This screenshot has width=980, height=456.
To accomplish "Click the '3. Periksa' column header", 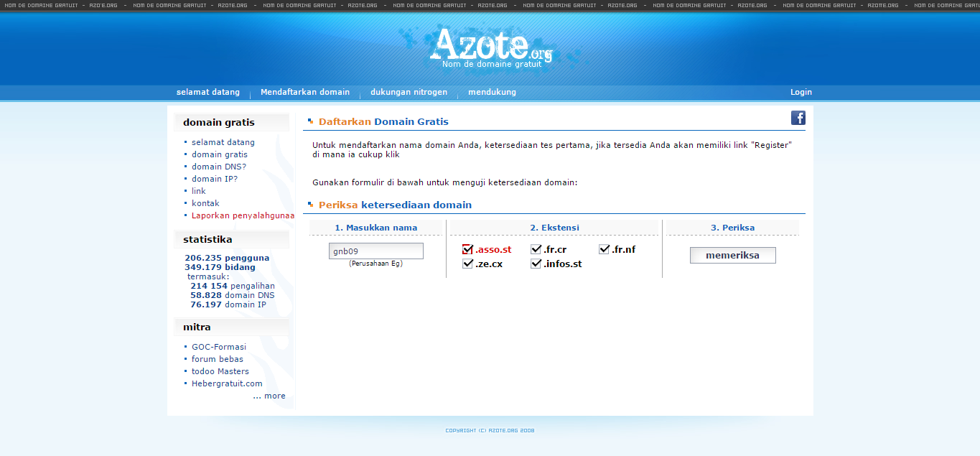I will (x=732, y=228).
